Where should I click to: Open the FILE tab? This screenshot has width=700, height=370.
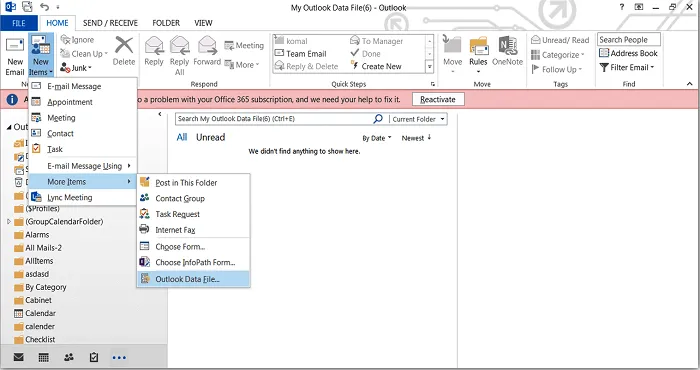click(x=19, y=23)
